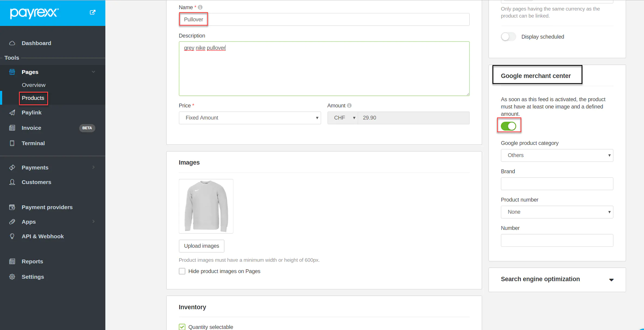Click the Terminal device icon
The height and width of the screenshot is (330, 644).
click(12, 143)
